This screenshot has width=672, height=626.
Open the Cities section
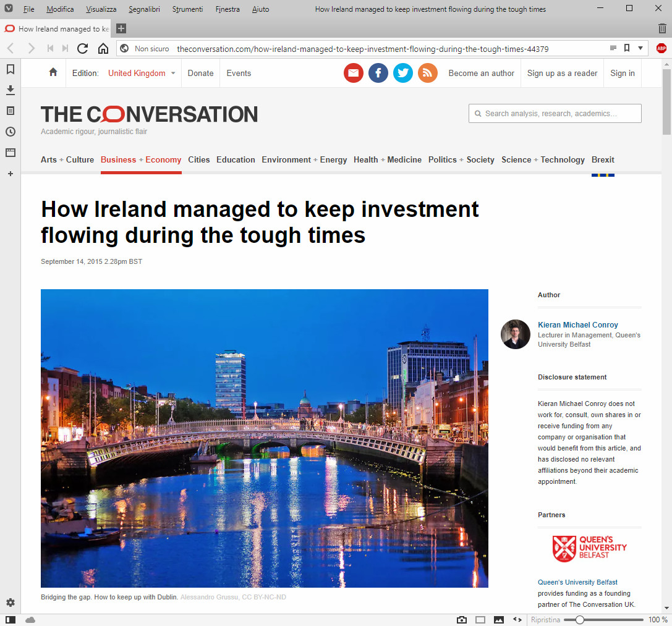click(199, 160)
